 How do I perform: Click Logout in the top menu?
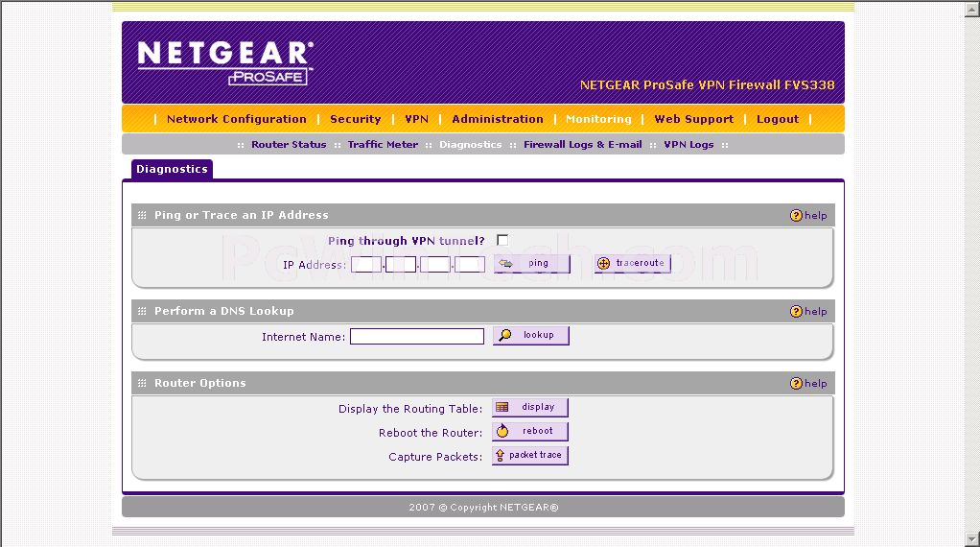pos(778,119)
